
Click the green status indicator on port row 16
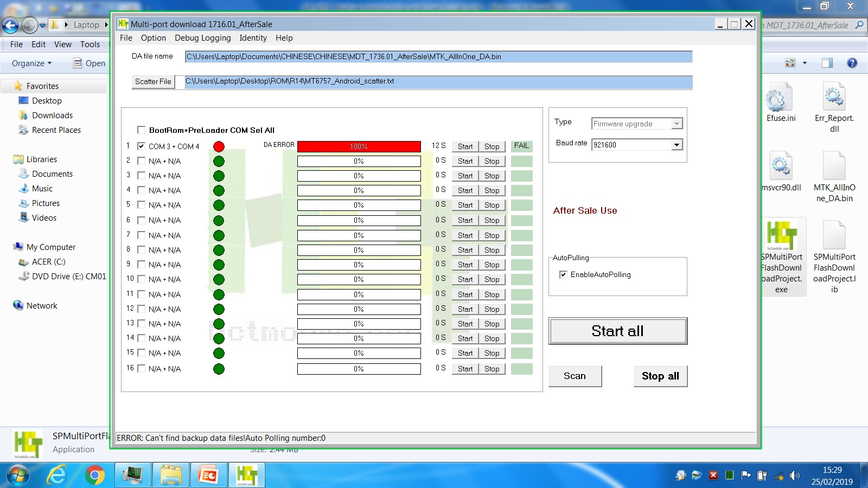[x=219, y=369]
